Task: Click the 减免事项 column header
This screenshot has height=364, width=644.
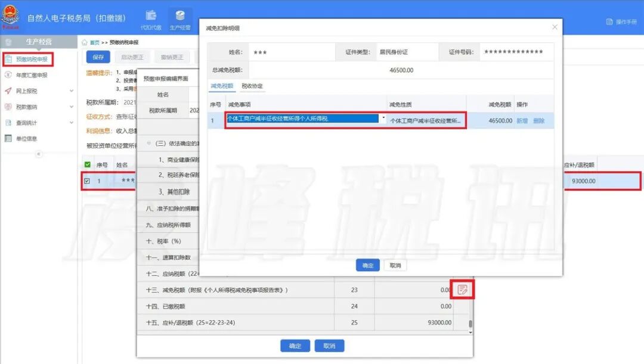Action: (x=239, y=104)
